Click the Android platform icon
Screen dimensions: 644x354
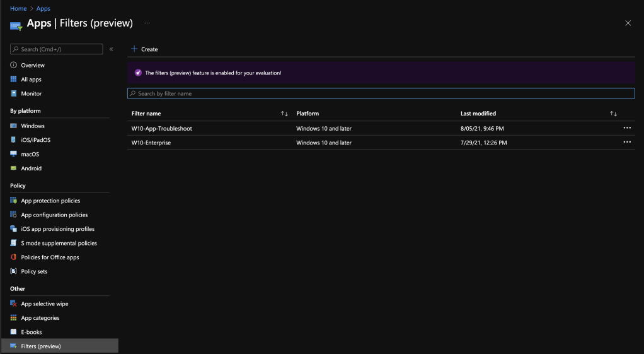pyautogui.click(x=13, y=168)
